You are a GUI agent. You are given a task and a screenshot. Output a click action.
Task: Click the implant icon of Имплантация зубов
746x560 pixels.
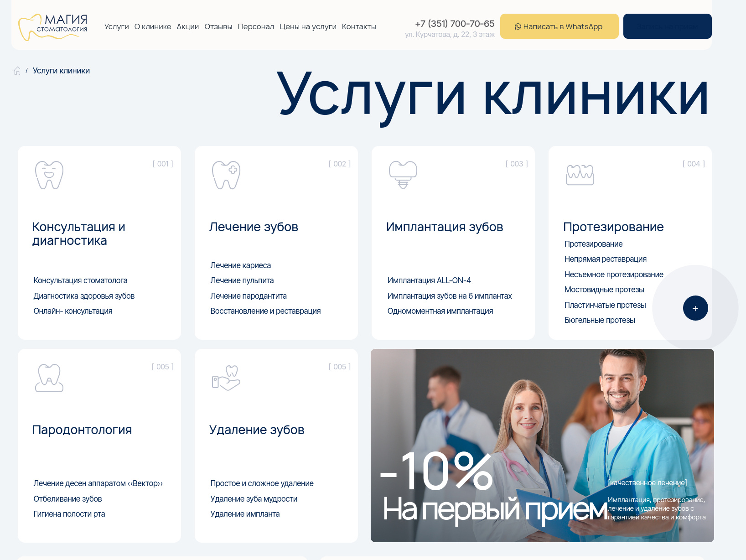pos(403,175)
